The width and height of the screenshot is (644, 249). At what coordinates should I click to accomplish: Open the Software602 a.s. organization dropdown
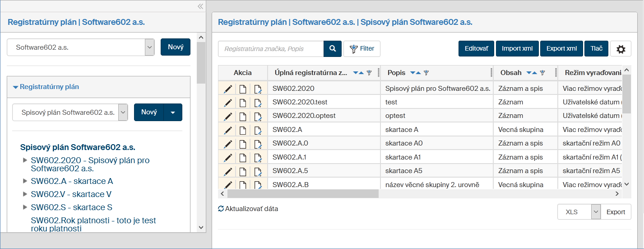click(x=149, y=47)
